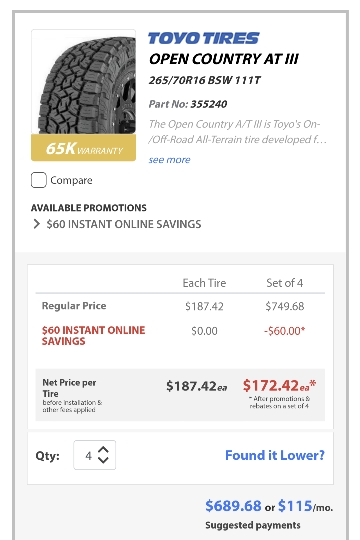The image size is (360, 540).
Task: Select the Open Country AT III product title
Action: 224,59
